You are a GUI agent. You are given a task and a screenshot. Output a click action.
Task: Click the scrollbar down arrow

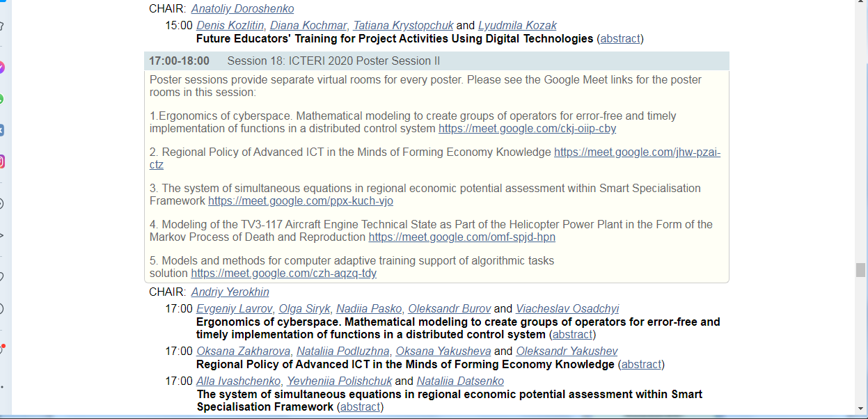click(861, 409)
